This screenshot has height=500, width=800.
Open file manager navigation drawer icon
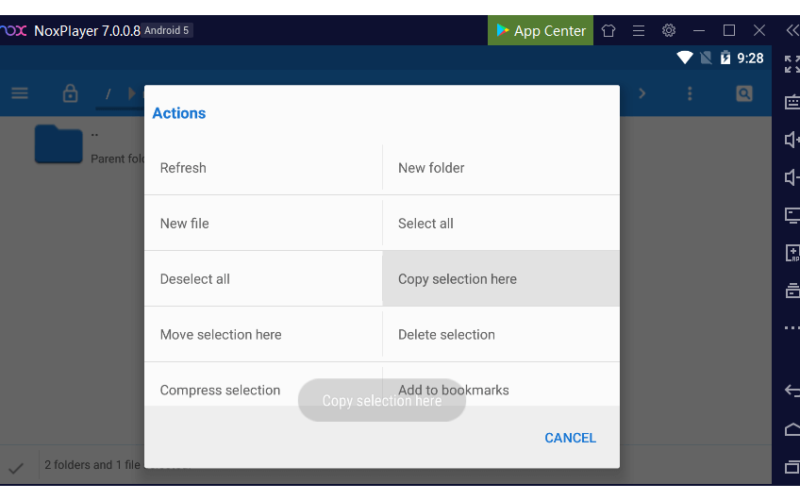tap(20, 93)
